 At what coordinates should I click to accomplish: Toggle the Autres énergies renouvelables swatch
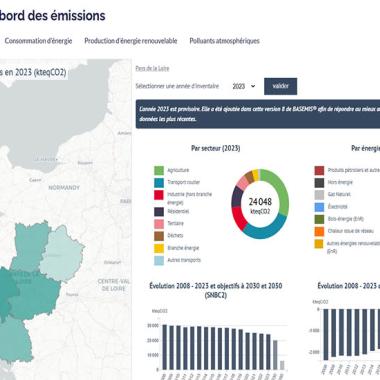click(319, 244)
